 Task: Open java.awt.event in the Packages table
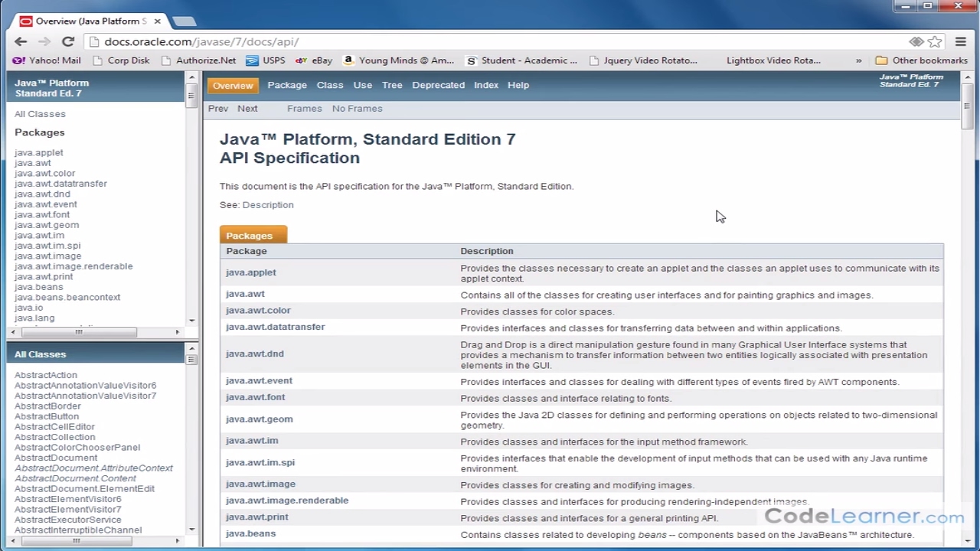pos(259,381)
